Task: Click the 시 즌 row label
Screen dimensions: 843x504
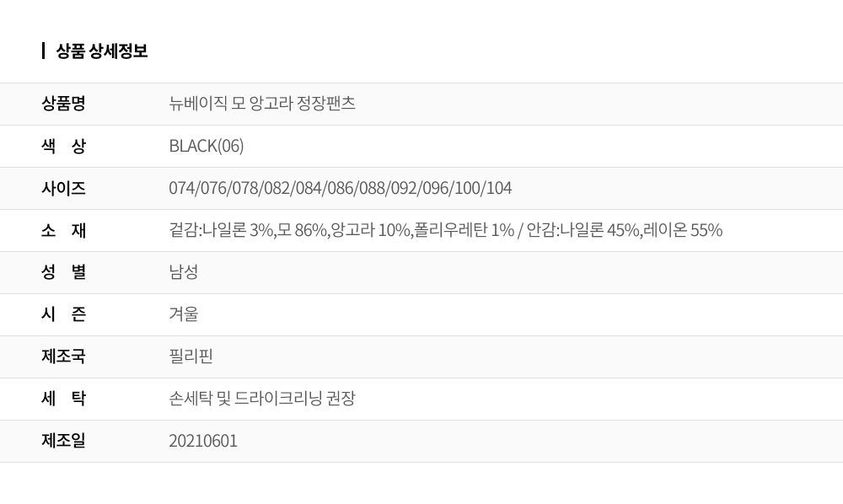Action: [x=63, y=314]
